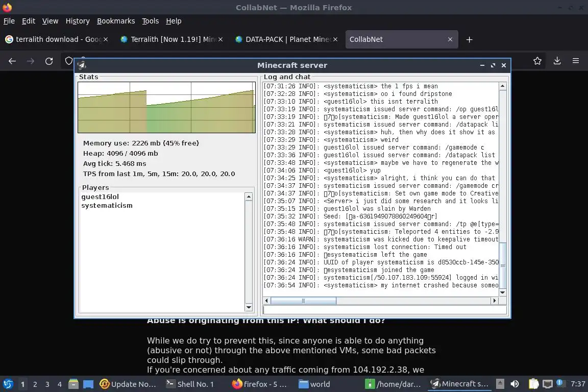Image resolution: width=588 pixels, height=392 pixels.
Task: Switch to the Terralith [Now 1.19!] tab
Action: point(170,39)
